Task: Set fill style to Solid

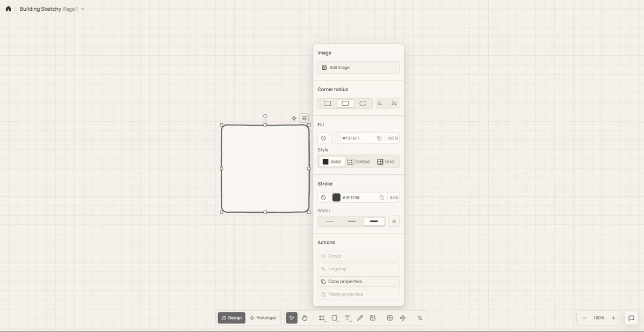Action: coord(332,161)
